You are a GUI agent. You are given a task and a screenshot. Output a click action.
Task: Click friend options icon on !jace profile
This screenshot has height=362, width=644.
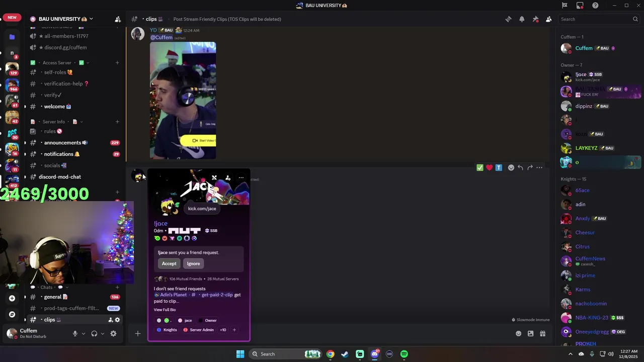coord(228,178)
